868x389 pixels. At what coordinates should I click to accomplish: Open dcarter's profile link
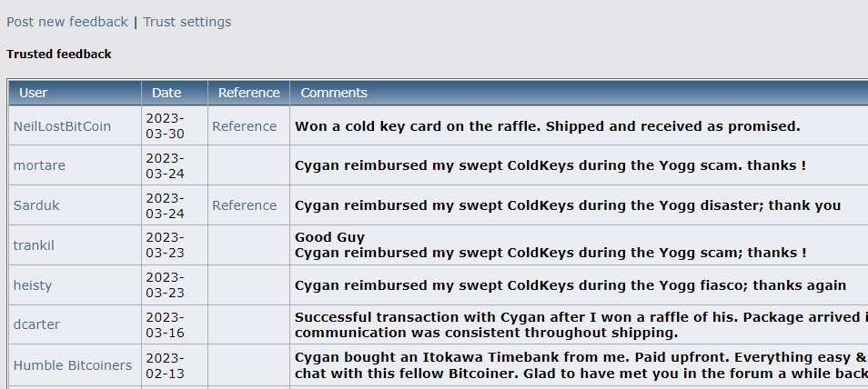[36, 324]
